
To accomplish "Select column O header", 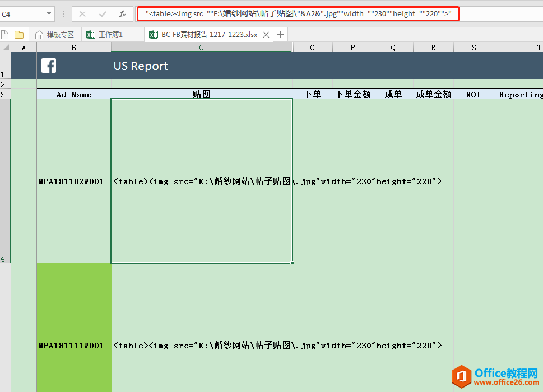I will 312,48.
